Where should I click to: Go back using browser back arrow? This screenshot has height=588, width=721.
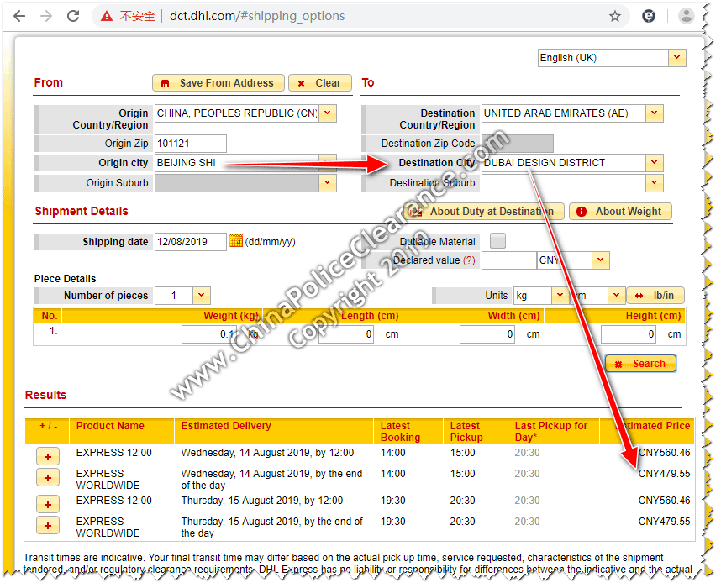[19, 16]
